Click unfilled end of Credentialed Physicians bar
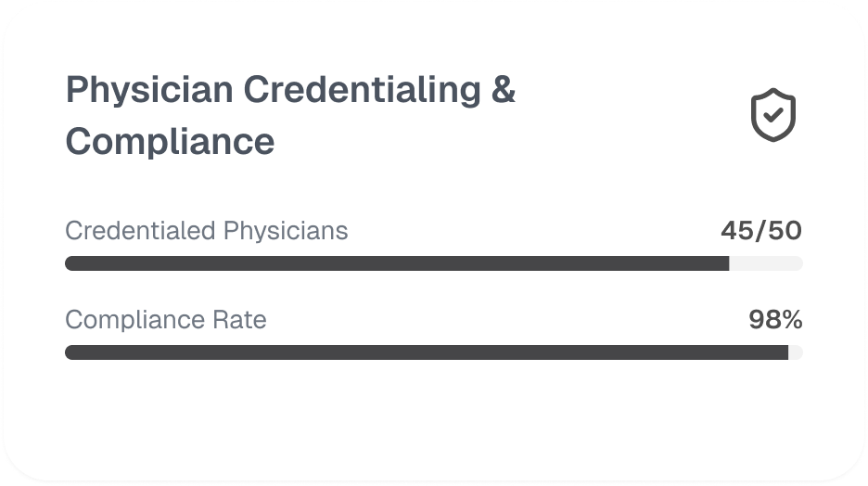Viewport: 868px width, 486px height. pyautogui.click(x=766, y=263)
